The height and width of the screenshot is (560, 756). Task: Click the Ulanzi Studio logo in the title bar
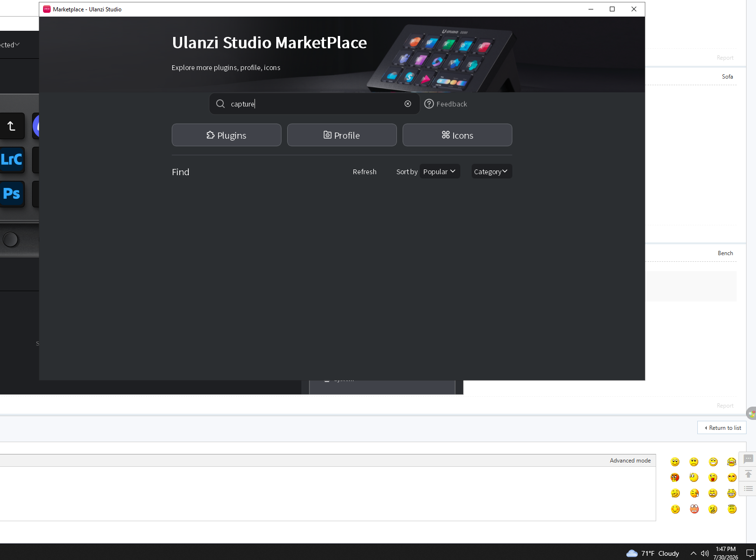pyautogui.click(x=47, y=9)
